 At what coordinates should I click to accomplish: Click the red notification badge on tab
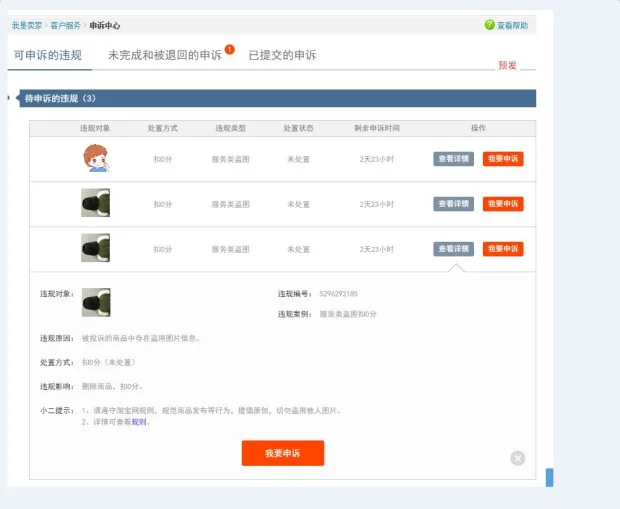pos(230,48)
